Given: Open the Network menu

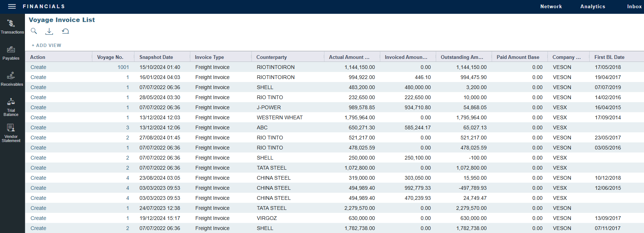Looking at the screenshot, I should tap(551, 6).
